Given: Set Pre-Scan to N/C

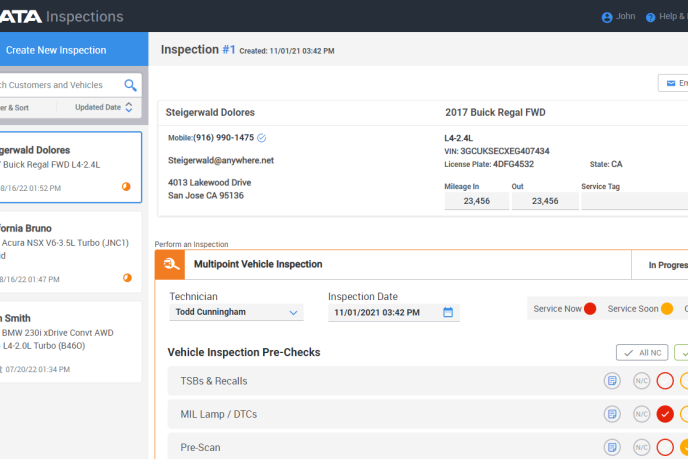Looking at the screenshot, I should pos(641,447).
